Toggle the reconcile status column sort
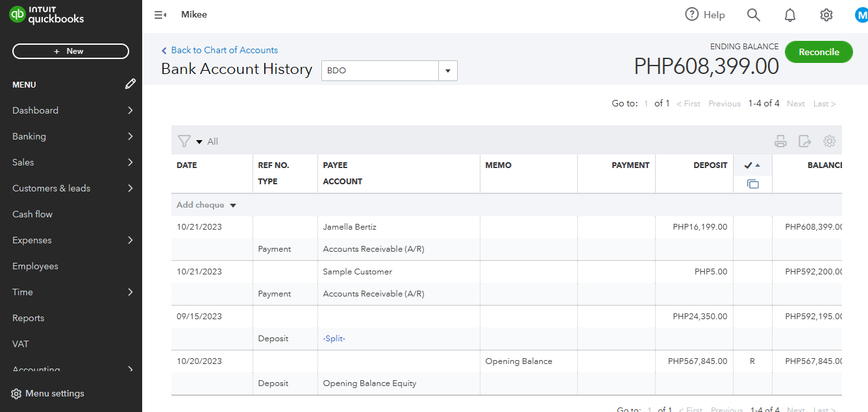Image resolution: width=868 pixels, height=412 pixels. tap(752, 165)
